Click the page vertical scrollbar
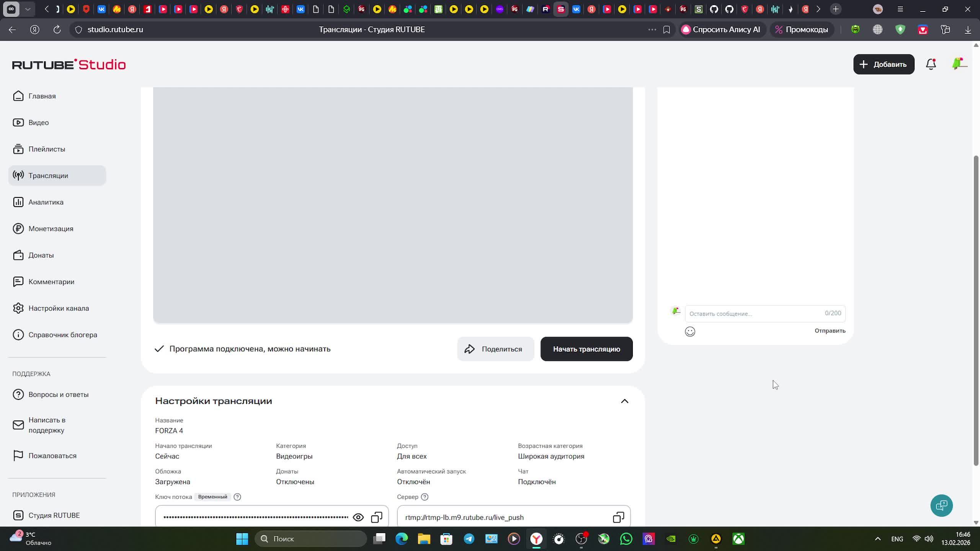 coord(976,310)
